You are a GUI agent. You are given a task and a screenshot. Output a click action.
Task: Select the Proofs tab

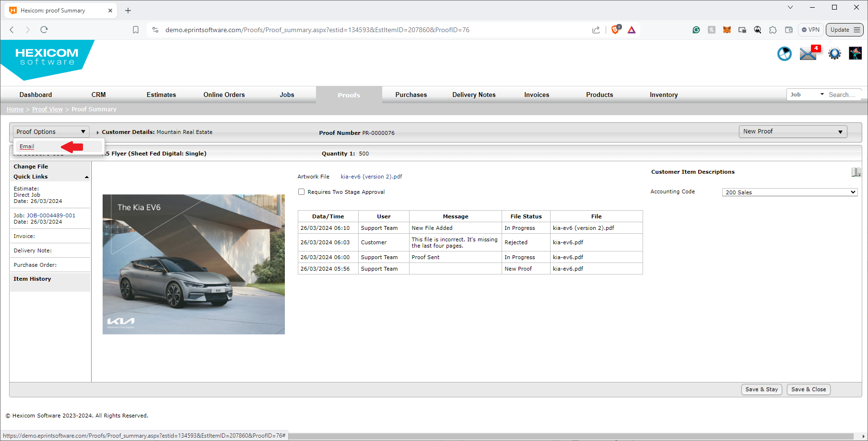point(349,95)
